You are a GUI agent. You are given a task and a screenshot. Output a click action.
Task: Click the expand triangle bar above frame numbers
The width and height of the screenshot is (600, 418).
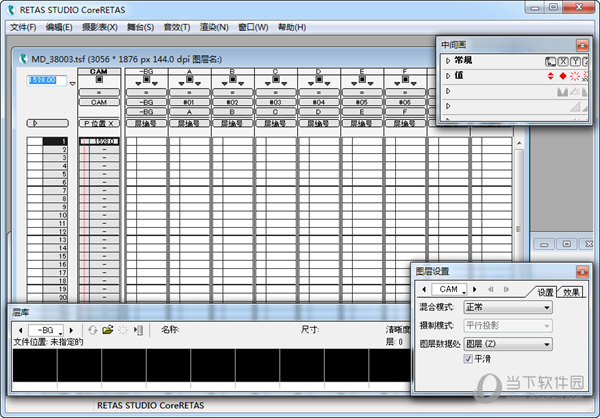click(47, 123)
